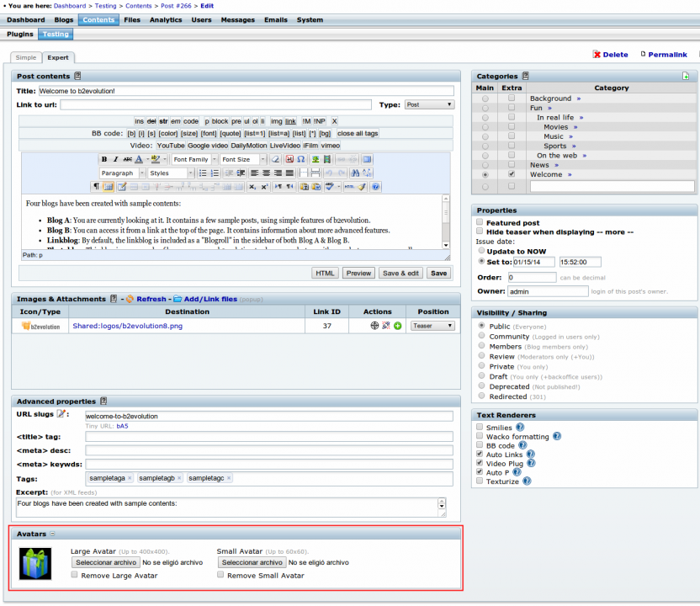Open the Styles dropdown
The image size is (700, 606).
tap(171, 173)
